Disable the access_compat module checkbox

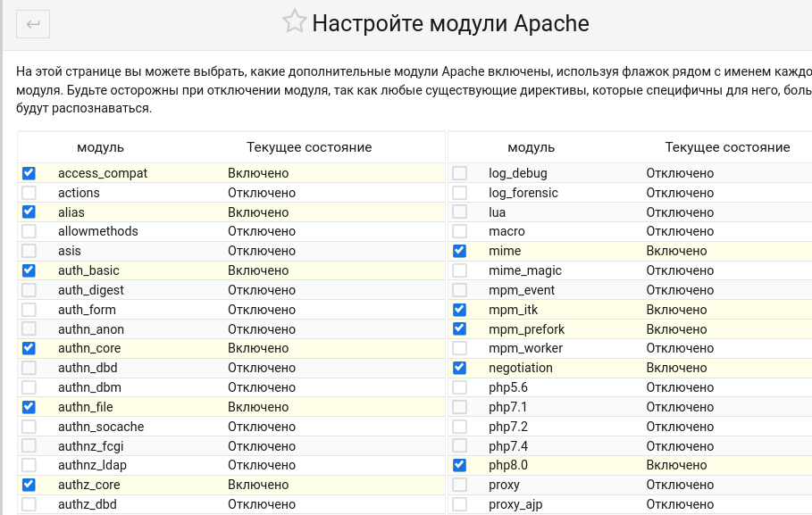click(x=29, y=173)
